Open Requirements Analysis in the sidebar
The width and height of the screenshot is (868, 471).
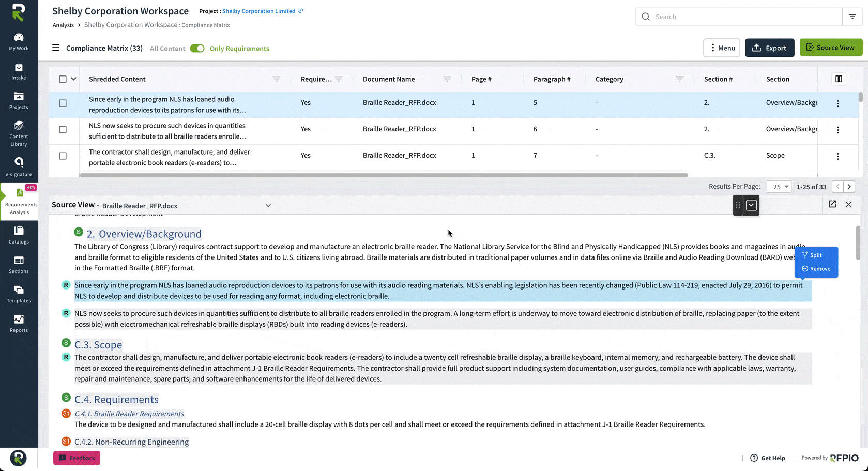coord(20,202)
